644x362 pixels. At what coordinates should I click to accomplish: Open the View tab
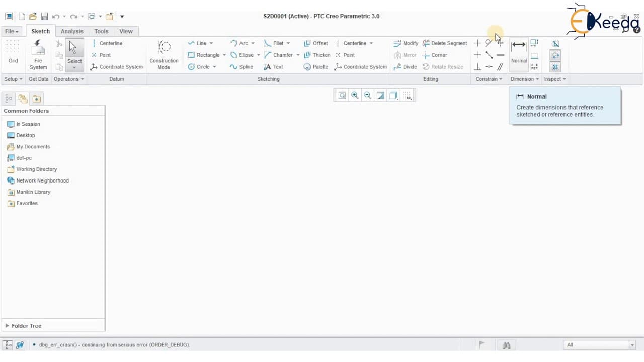126,31
